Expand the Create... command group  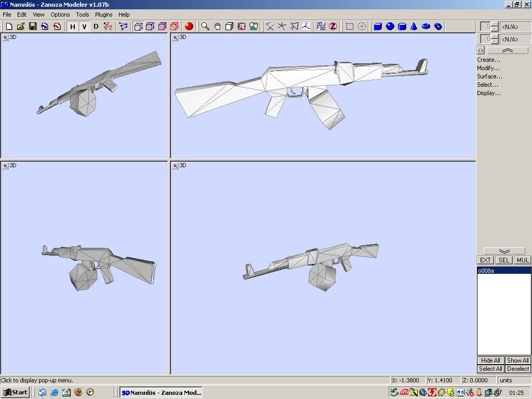click(488, 60)
